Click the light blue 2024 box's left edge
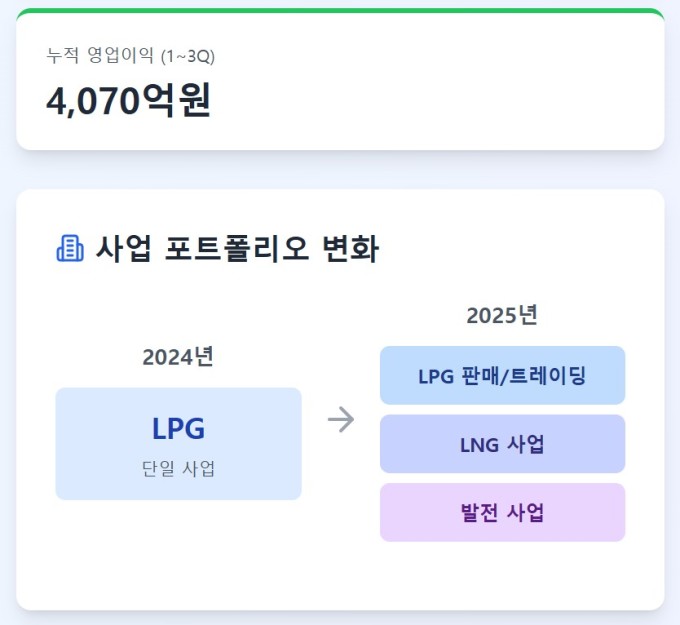The height and width of the screenshot is (625, 680). (59, 444)
